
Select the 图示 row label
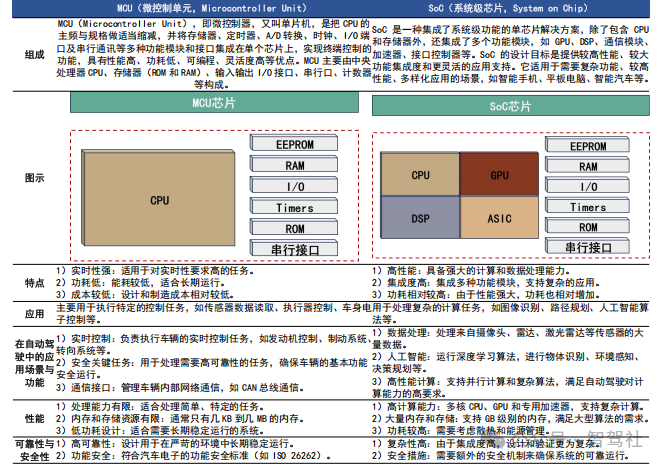(x=35, y=178)
